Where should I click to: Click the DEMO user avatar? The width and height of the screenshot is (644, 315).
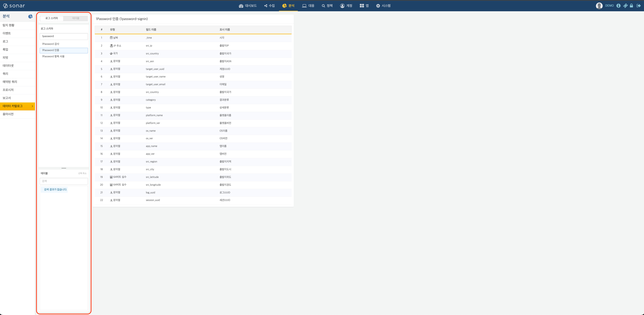click(599, 6)
